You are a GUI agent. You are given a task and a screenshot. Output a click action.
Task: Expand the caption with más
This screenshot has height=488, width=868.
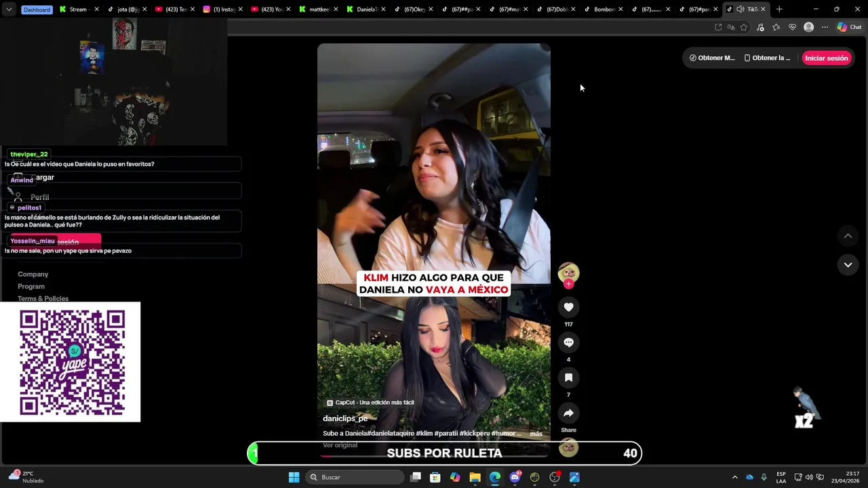[536, 434]
